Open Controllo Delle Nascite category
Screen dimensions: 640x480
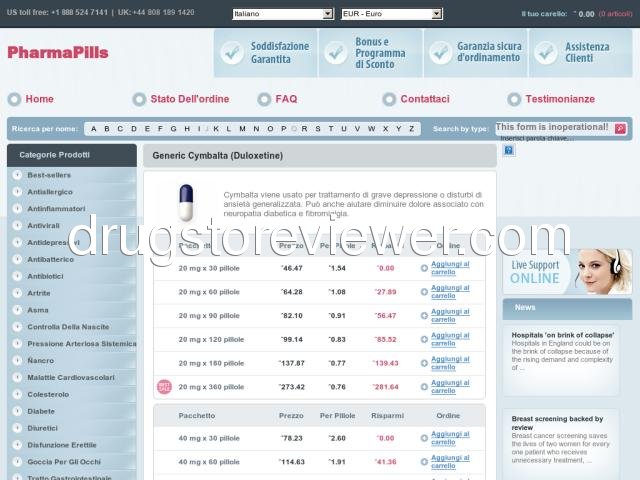click(68, 327)
